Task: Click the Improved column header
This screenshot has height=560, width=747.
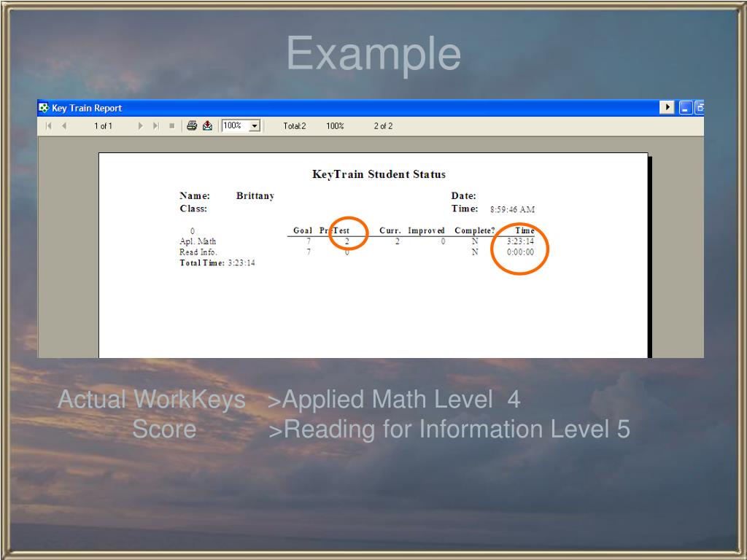Action: [x=426, y=230]
